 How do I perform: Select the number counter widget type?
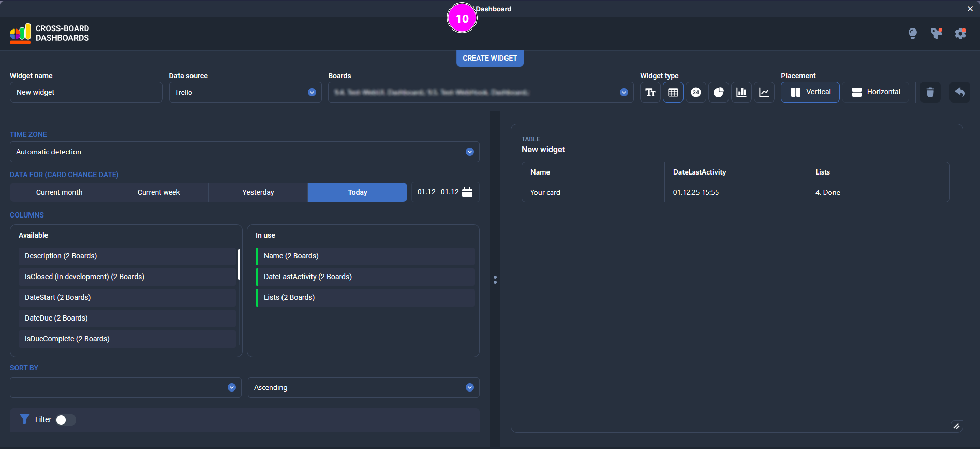click(x=695, y=92)
